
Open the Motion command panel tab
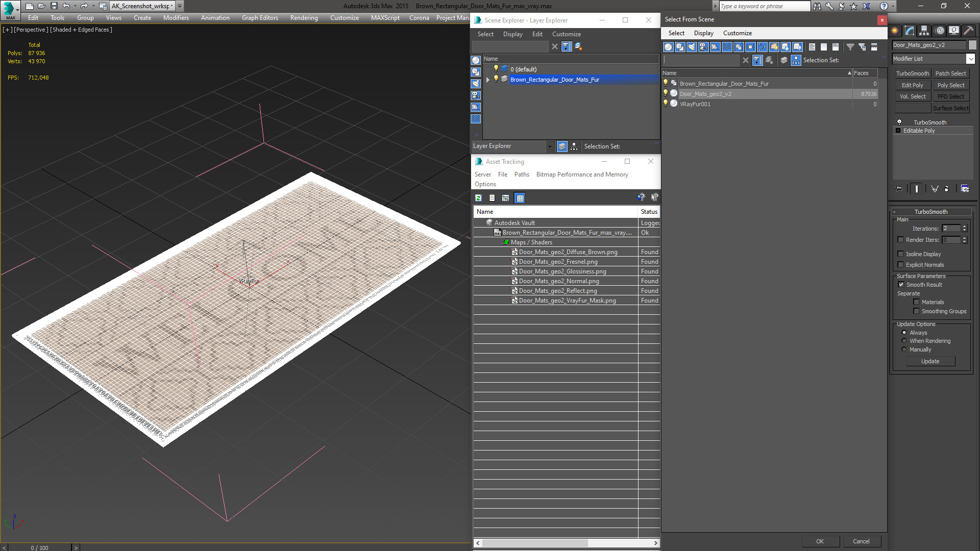(x=940, y=31)
